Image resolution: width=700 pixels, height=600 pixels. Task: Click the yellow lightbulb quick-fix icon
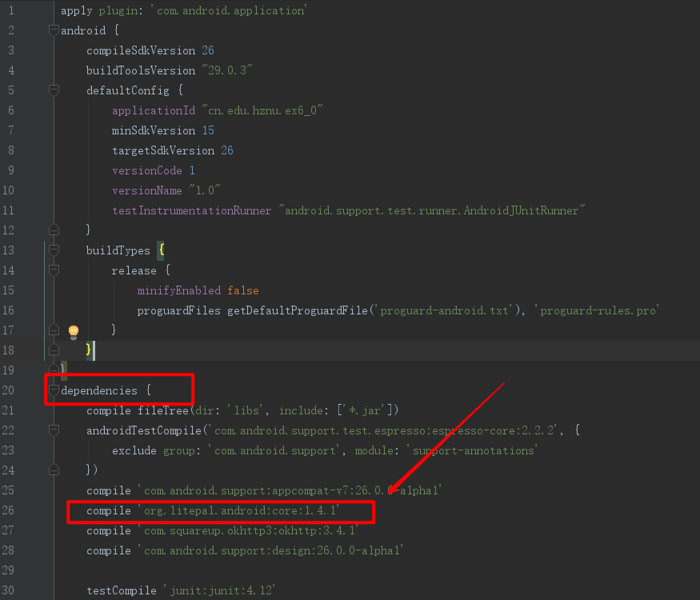[74, 332]
